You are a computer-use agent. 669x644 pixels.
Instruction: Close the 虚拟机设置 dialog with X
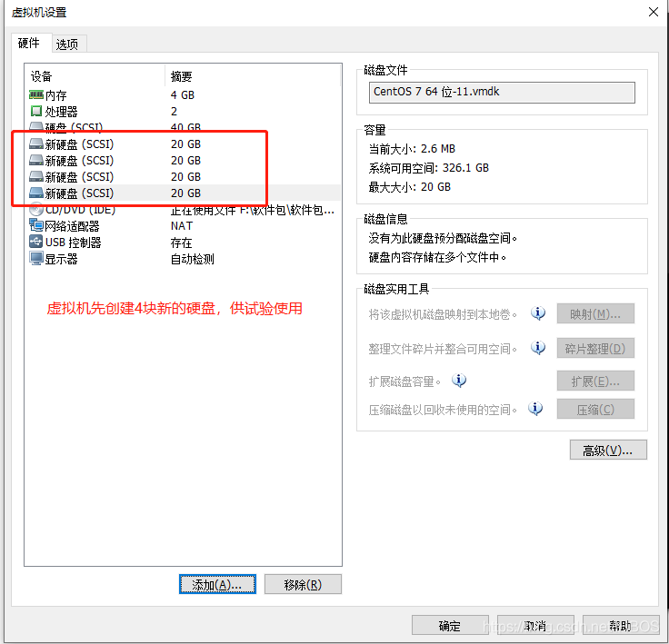click(654, 12)
